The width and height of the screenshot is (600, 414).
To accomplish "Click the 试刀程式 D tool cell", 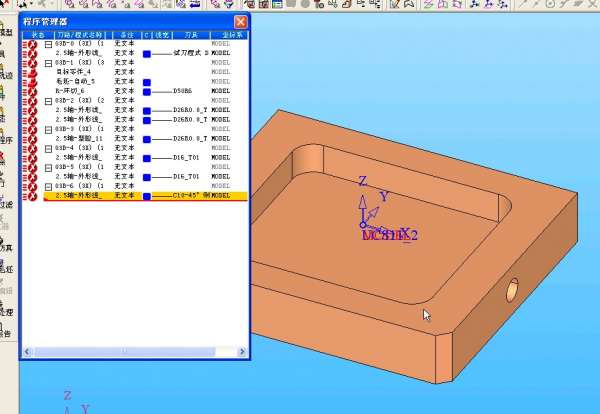I will pyautogui.click(x=191, y=53).
